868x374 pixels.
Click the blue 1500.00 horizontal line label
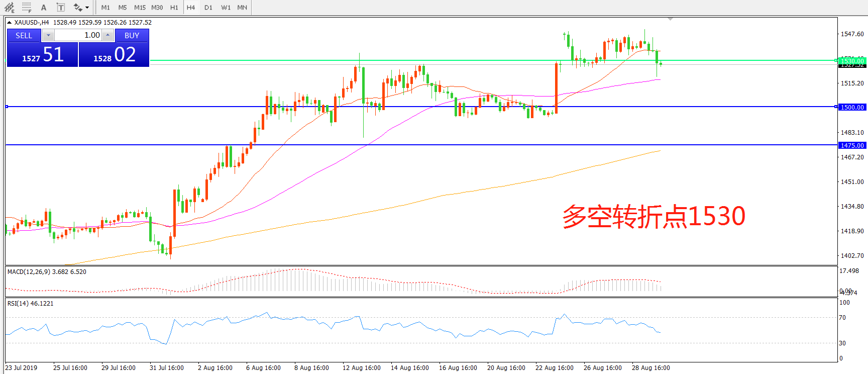852,107
